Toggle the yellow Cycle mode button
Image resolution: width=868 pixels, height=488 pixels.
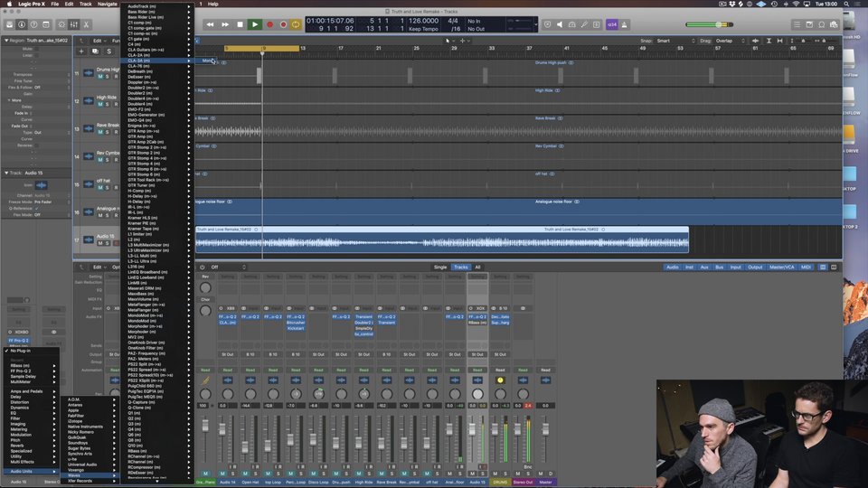coord(296,24)
